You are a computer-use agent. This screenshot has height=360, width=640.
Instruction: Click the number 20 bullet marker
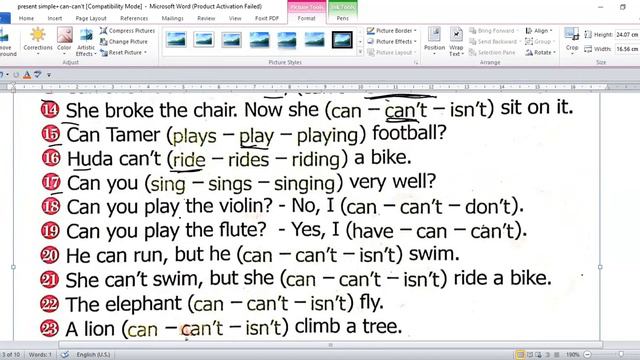click(x=50, y=255)
